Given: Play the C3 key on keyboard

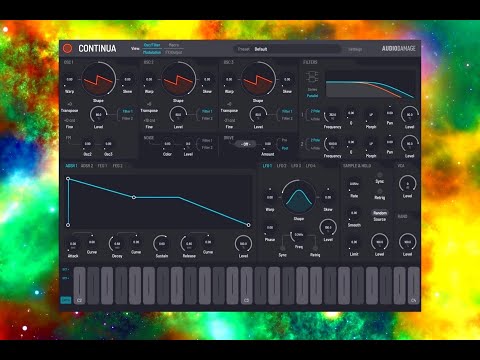Looking at the screenshot, I should point(247,285).
